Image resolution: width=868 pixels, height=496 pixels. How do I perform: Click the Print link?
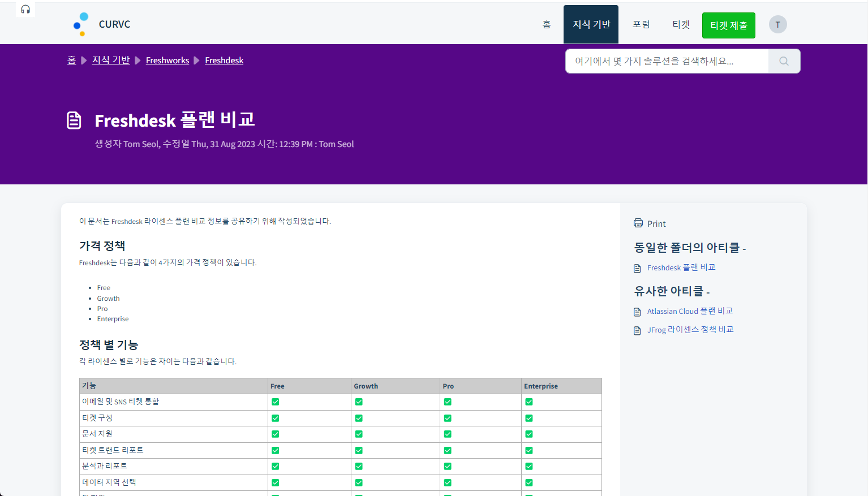click(x=656, y=223)
